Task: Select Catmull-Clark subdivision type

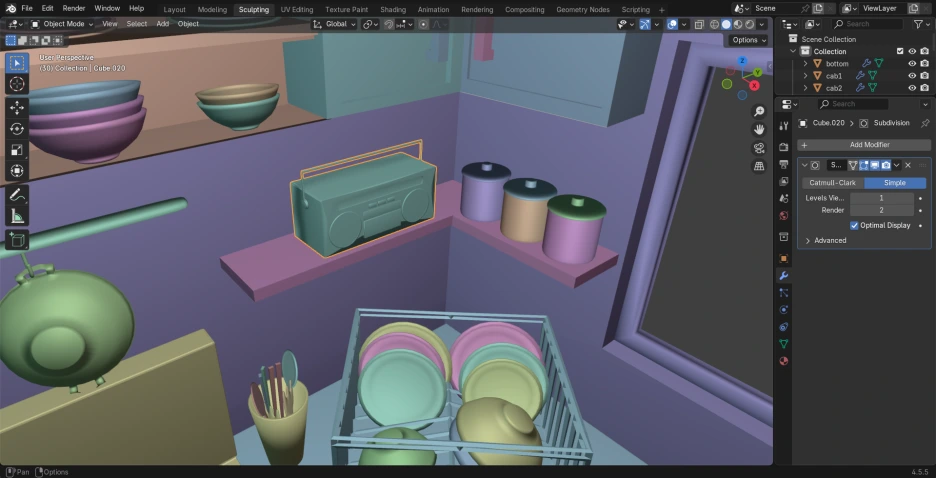Action: pyautogui.click(x=832, y=183)
